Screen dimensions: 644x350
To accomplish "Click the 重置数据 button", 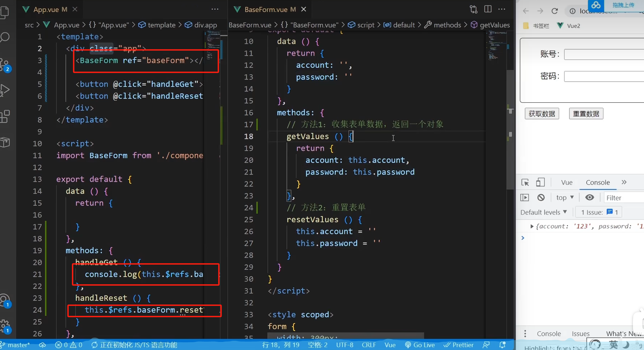I will click(586, 114).
